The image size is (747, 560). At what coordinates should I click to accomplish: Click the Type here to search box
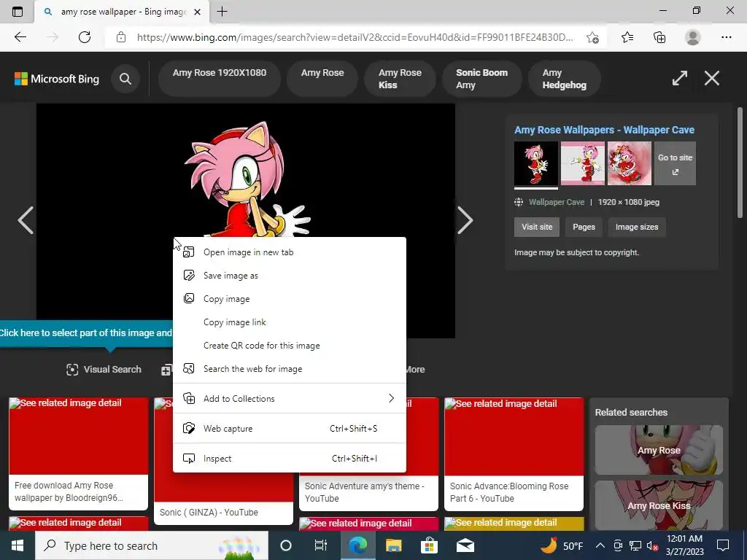(152, 545)
